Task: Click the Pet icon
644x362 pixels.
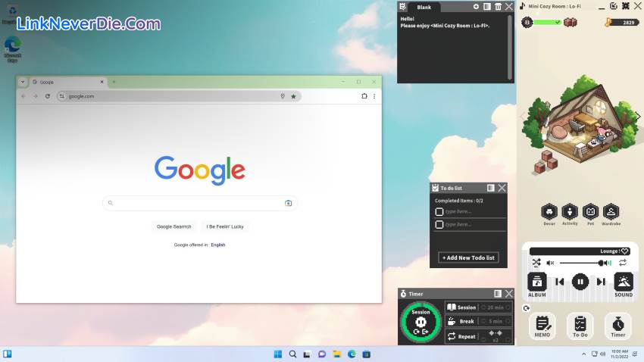Action: 590,212
